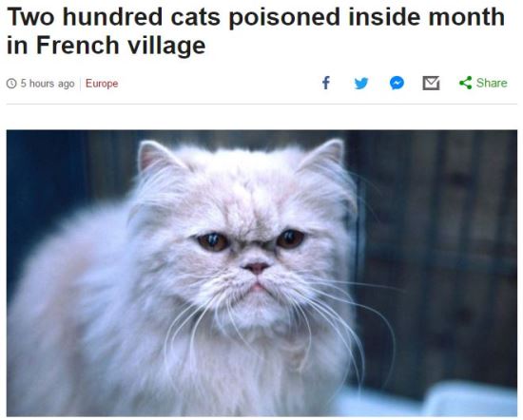The height and width of the screenshot is (420, 523).
Task: Click the cat's pink nose
Action: [x=256, y=267]
